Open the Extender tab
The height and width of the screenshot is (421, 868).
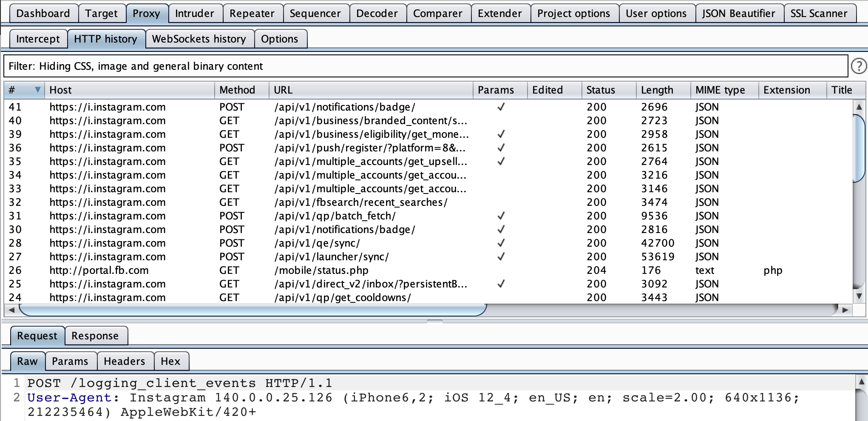tap(500, 13)
